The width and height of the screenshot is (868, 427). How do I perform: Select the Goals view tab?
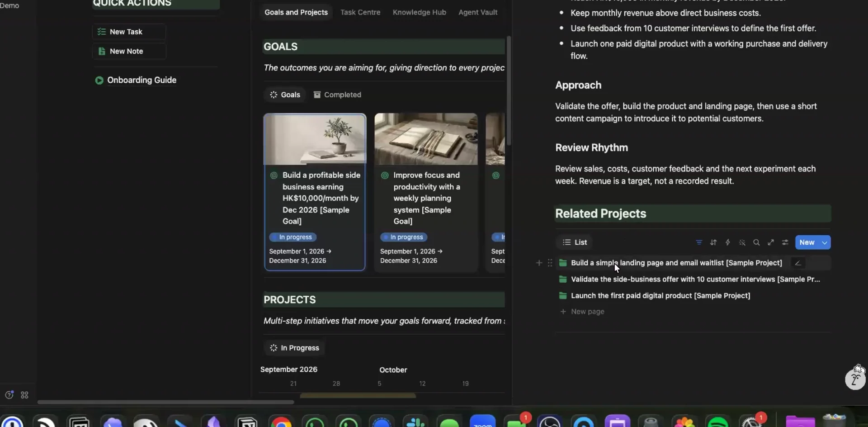click(285, 95)
